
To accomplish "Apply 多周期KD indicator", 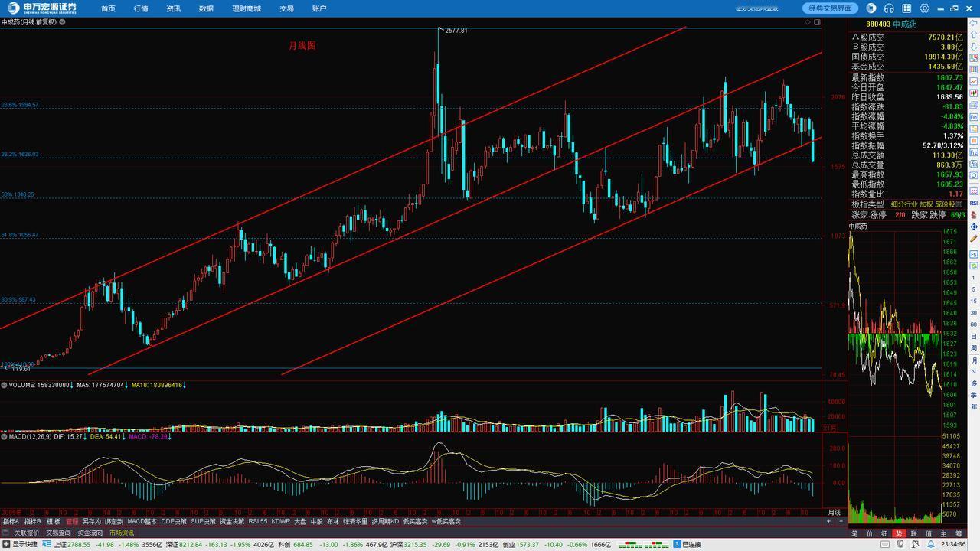I will [385, 521].
